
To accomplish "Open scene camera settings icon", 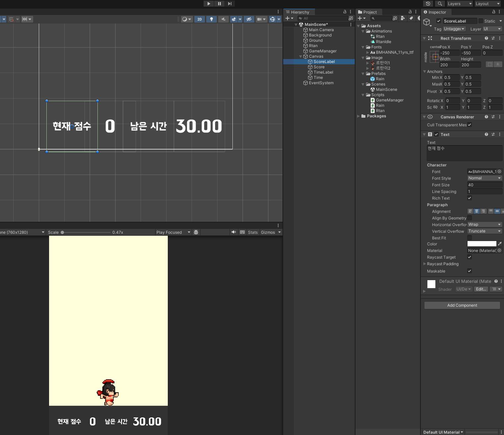I will tap(259, 19).
